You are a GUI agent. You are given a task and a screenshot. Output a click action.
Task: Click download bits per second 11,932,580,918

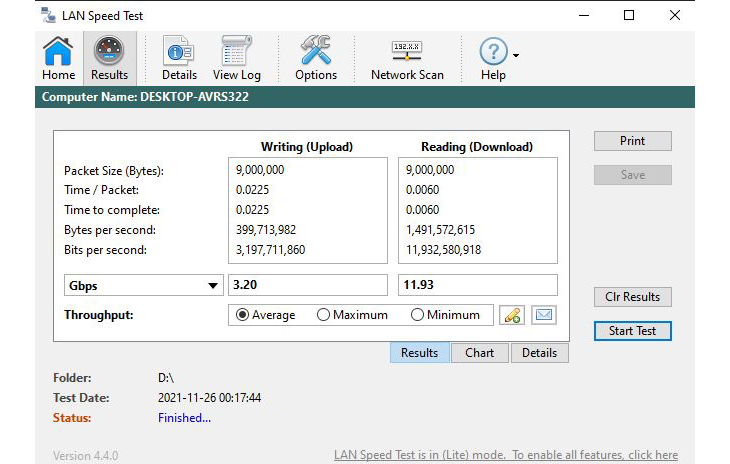tap(443, 250)
